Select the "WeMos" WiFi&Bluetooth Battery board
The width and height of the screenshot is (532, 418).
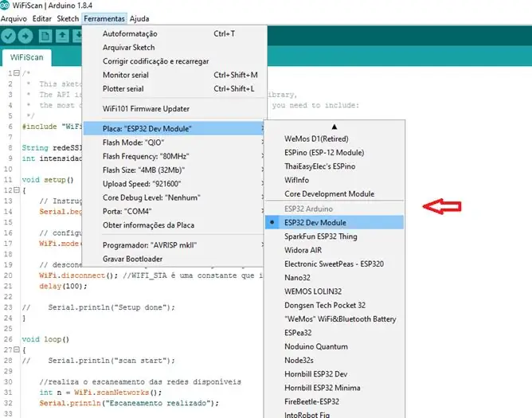pos(334,319)
